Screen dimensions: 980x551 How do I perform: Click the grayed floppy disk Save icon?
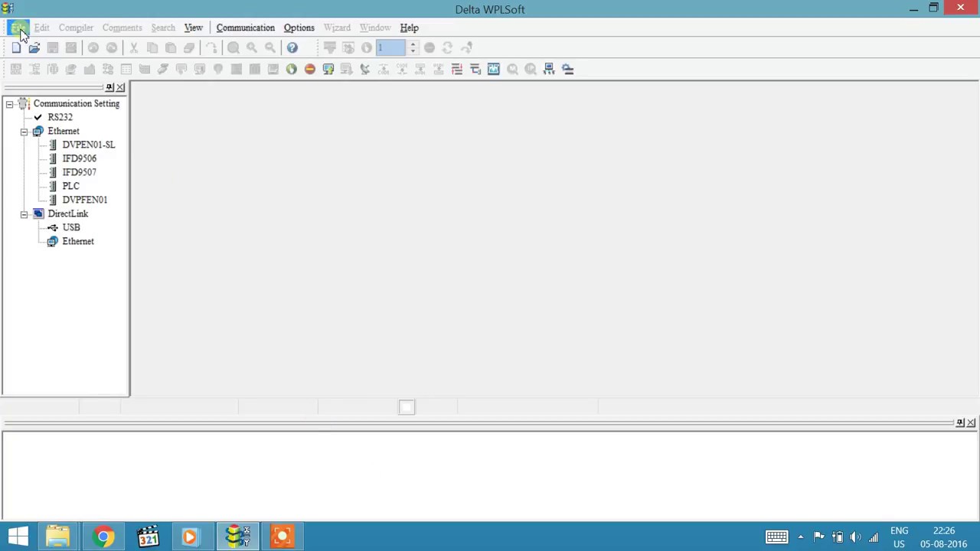coord(53,47)
